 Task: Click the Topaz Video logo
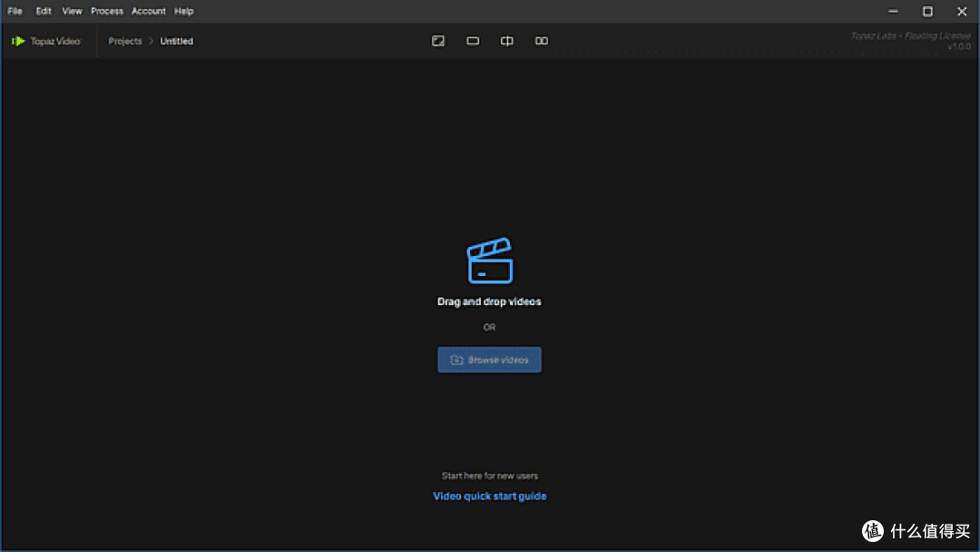(46, 41)
